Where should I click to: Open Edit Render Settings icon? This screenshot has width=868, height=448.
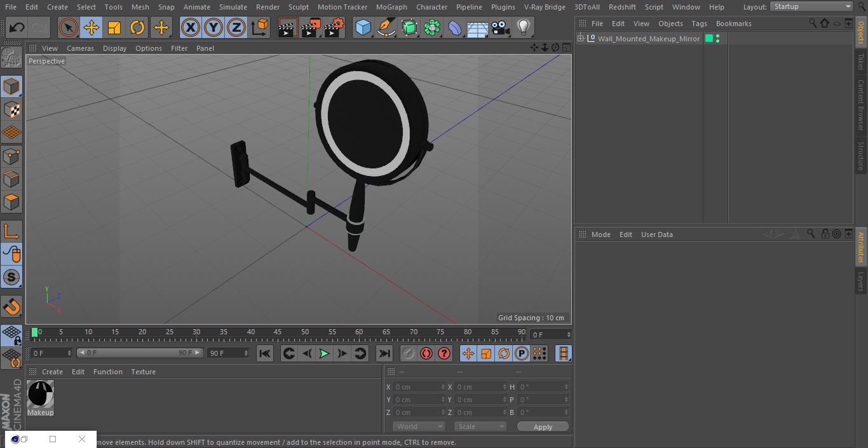(x=334, y=27)
